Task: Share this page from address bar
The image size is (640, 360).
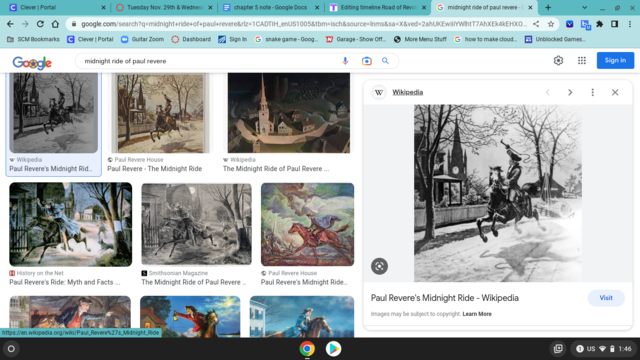Action: (x=536, y=24)
